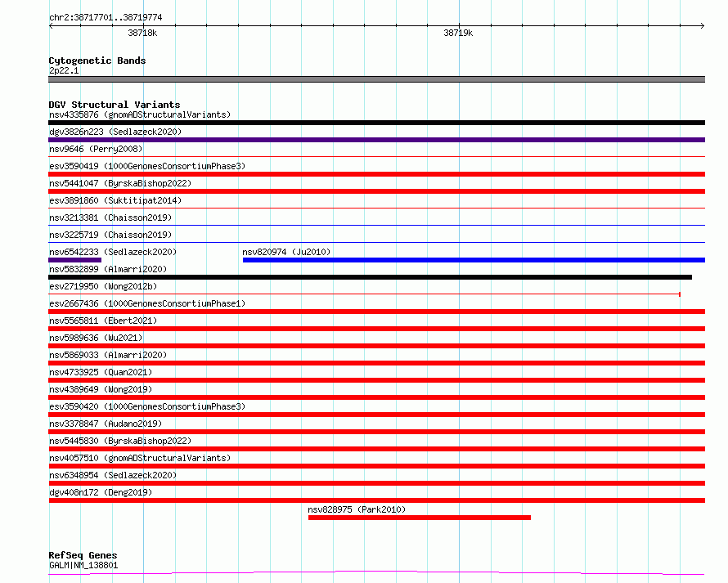
Task: Select nsv5445830 ByrskaBishop2022 label
Action: coord(120,441)
